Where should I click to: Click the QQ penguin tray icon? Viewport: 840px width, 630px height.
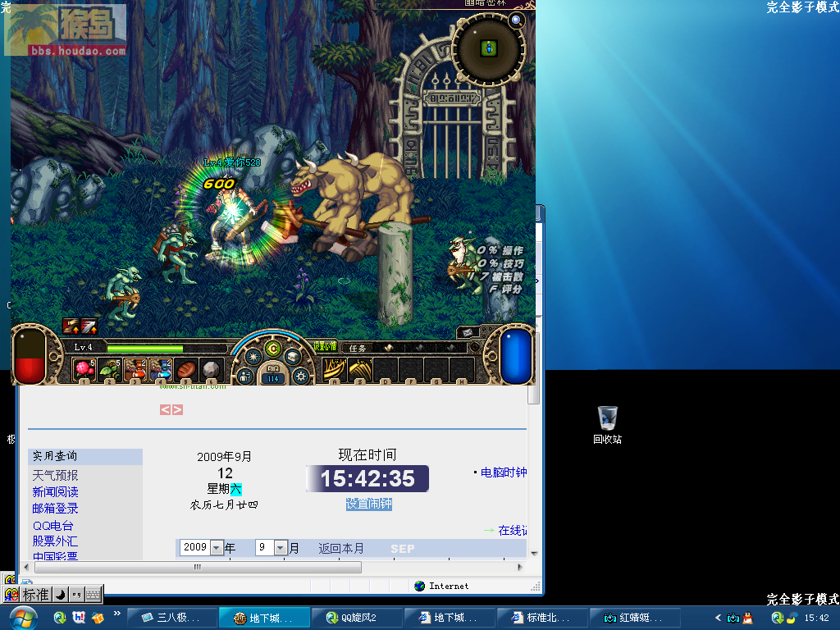[x=747, y=618]
